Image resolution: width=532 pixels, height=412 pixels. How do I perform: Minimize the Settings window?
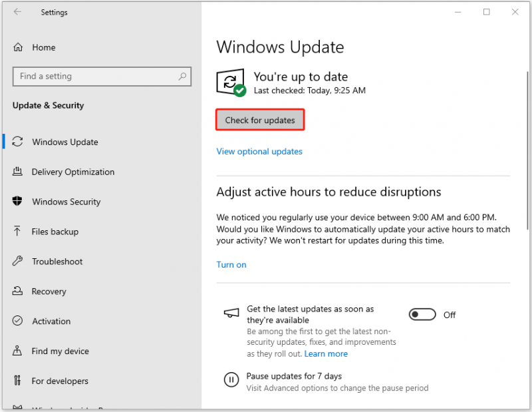click(458, 12)
